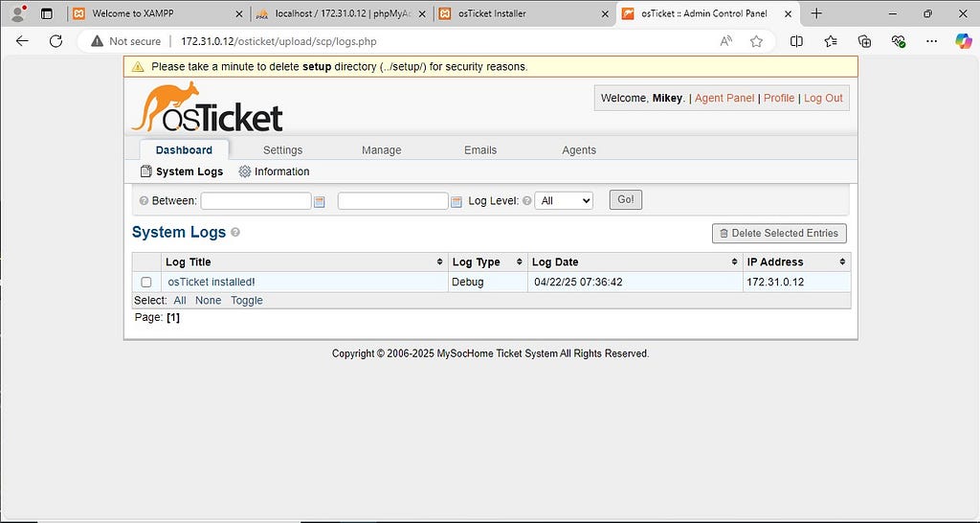Click the osTicket kangaroo logo
Viewport: 980px width, 523px height.
[208, 106]
